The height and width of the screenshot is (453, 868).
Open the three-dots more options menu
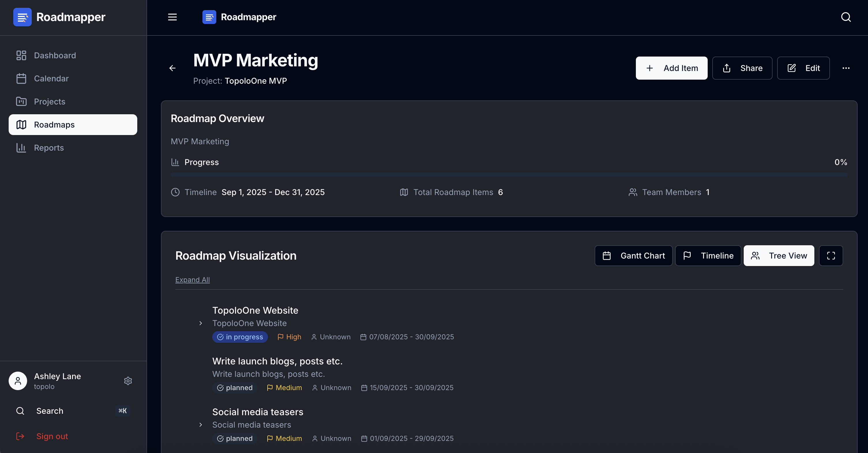pos(846,68)
